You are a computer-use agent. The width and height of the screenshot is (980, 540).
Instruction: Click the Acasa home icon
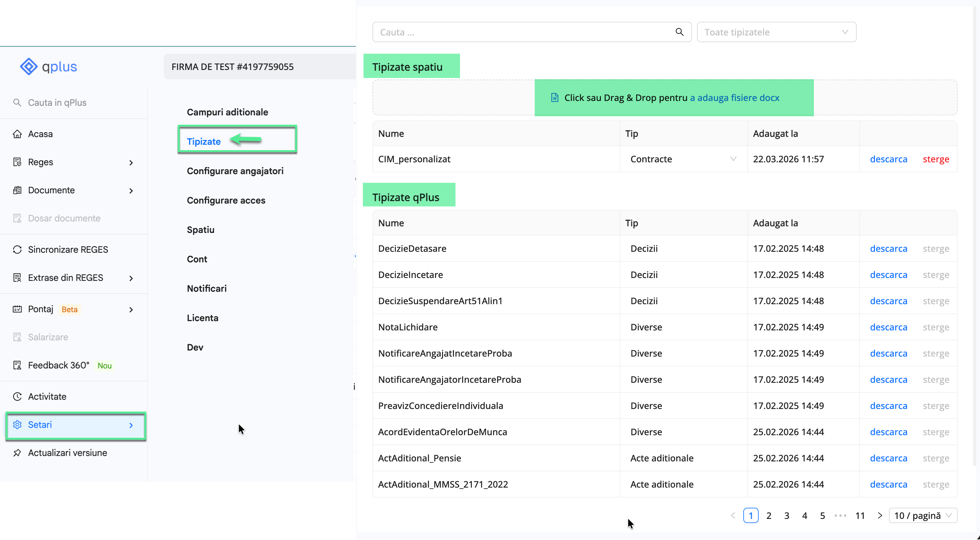(17, 134)
